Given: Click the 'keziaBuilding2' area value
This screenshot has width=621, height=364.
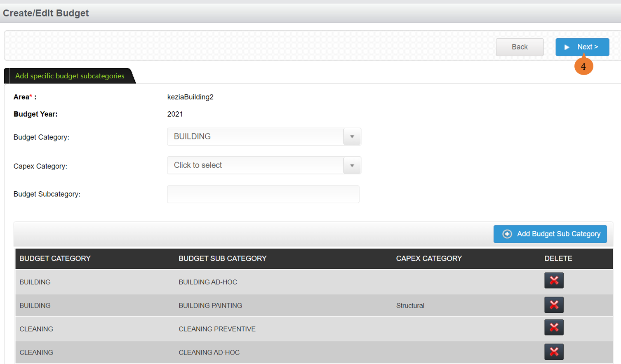Looking at the screenshot, I should tap(190, 97).
